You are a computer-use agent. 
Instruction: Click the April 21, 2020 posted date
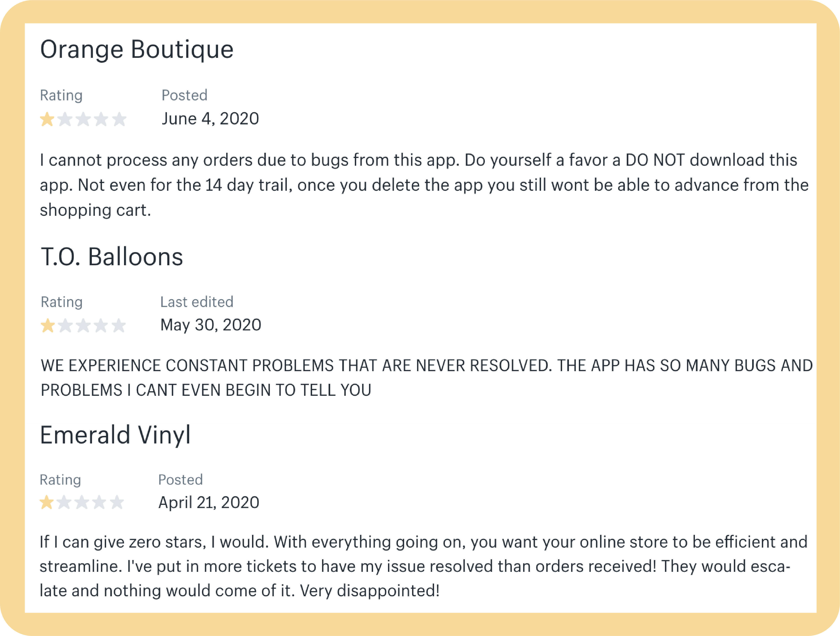209,503
